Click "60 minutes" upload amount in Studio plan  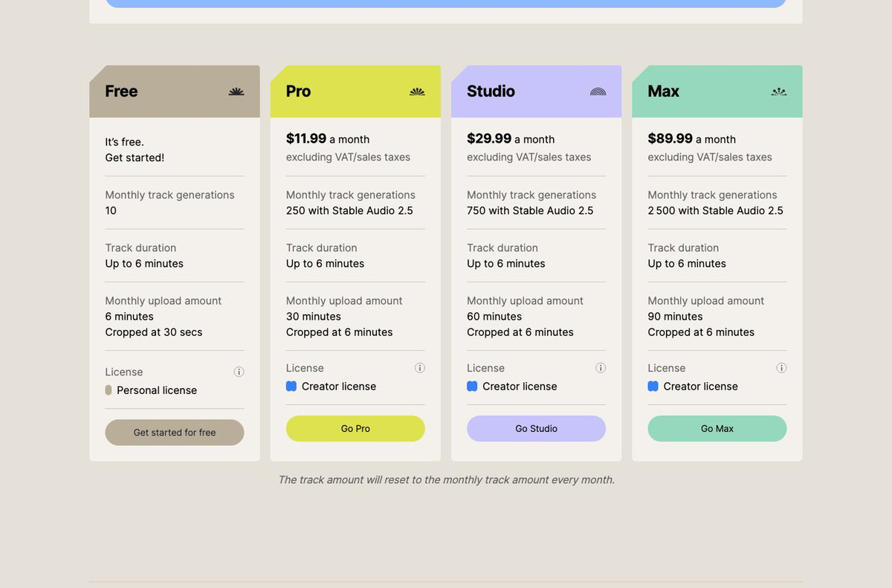[494, 317]
